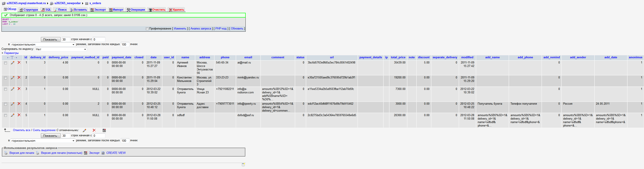Sort table by the delivery_price column header
The width and height of the screenshot is (644, 169).
tap(58, 57)
